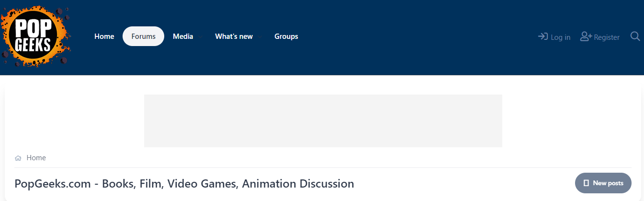Navigate to the Groups nav item
644x201 pixels.
tap(286, 36)
